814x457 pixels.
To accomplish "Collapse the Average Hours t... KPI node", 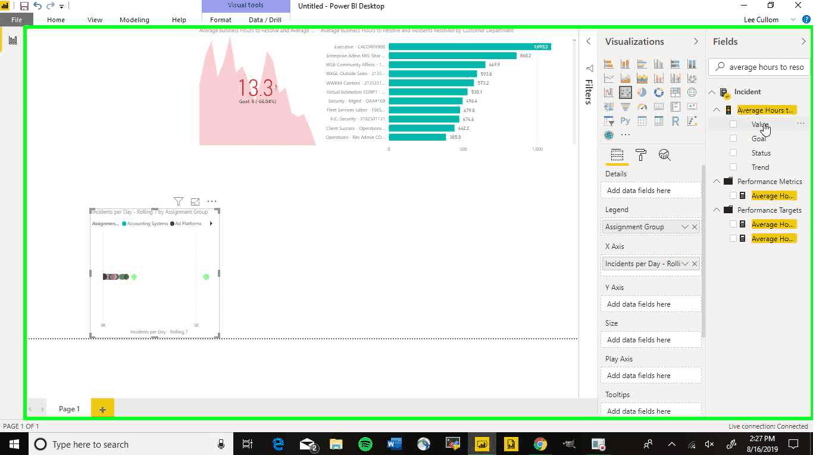I will (717, 110).
